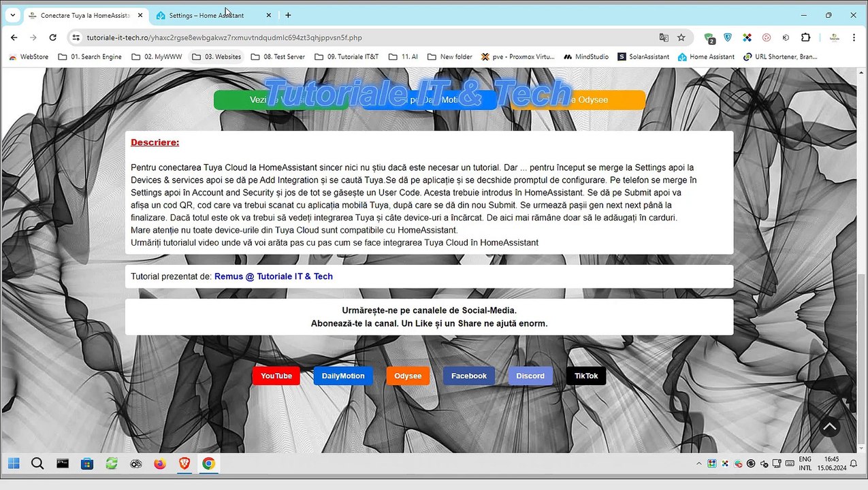Open a new browser tab

tap(288, 15)
